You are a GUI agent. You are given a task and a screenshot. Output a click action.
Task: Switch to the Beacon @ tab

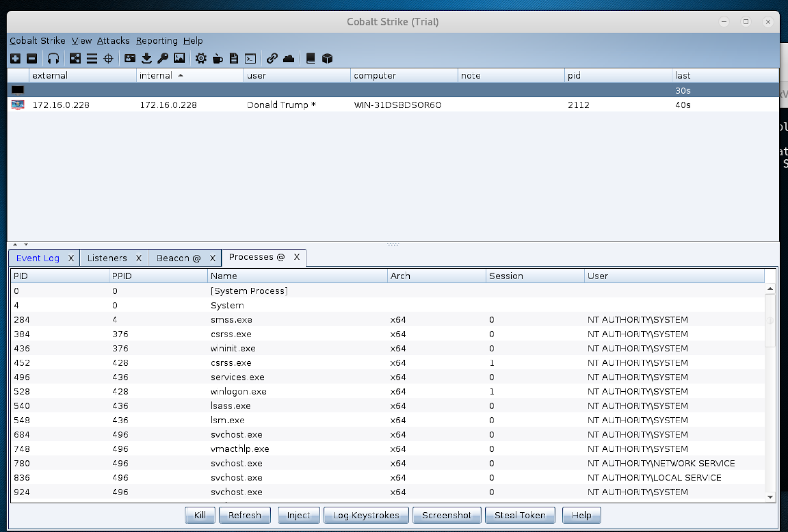pyautogui.click(x=178, y=258)
